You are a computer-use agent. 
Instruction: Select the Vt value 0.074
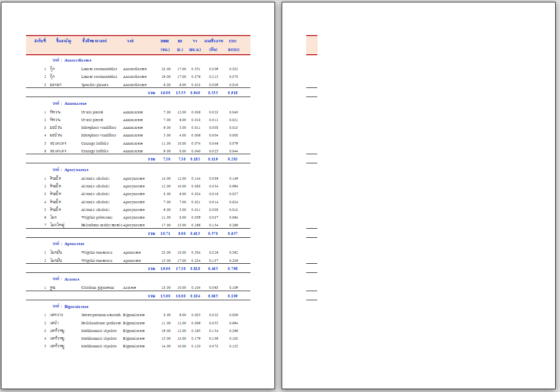point(196,144)
